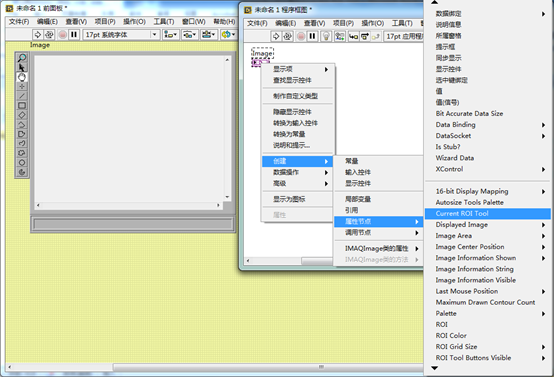Click the Pause button in the block diagram toolbar
Screen dimensions: 554x377
[x=312, y=36]
